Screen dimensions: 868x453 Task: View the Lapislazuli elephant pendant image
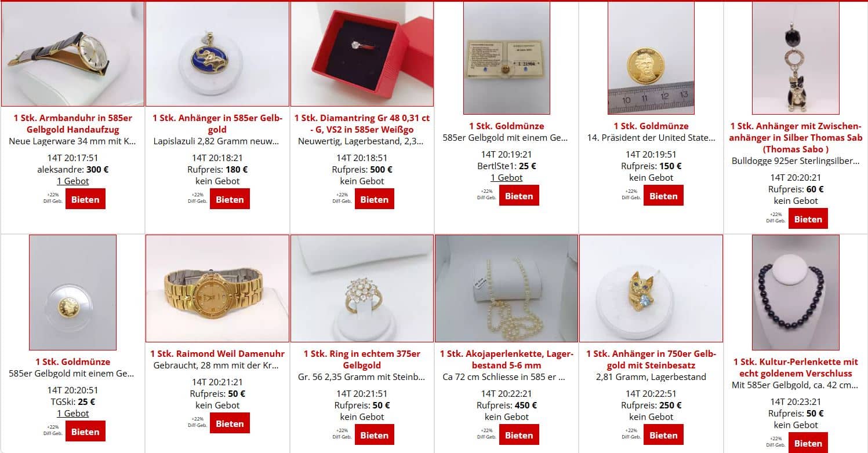click(217, 54)
